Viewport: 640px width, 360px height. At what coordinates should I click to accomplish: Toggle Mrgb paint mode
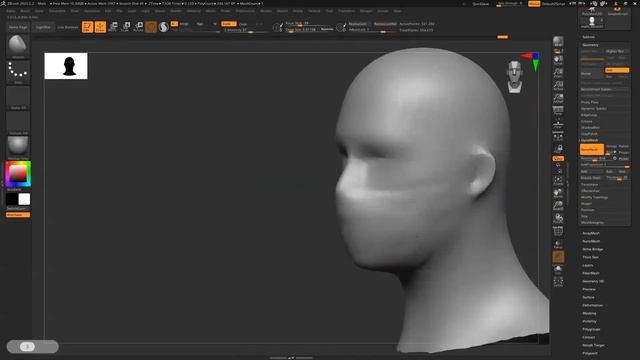[x=184, y=24]
